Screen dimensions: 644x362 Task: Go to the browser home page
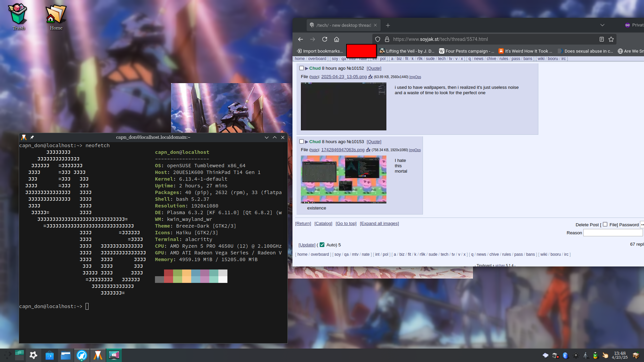[x=336, y=39]
